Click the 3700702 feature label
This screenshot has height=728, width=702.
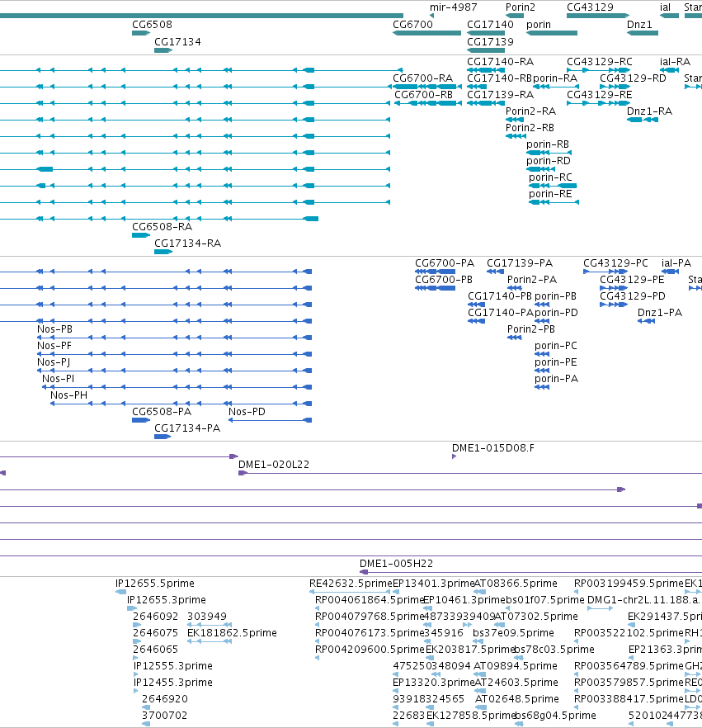pos(164,716)
